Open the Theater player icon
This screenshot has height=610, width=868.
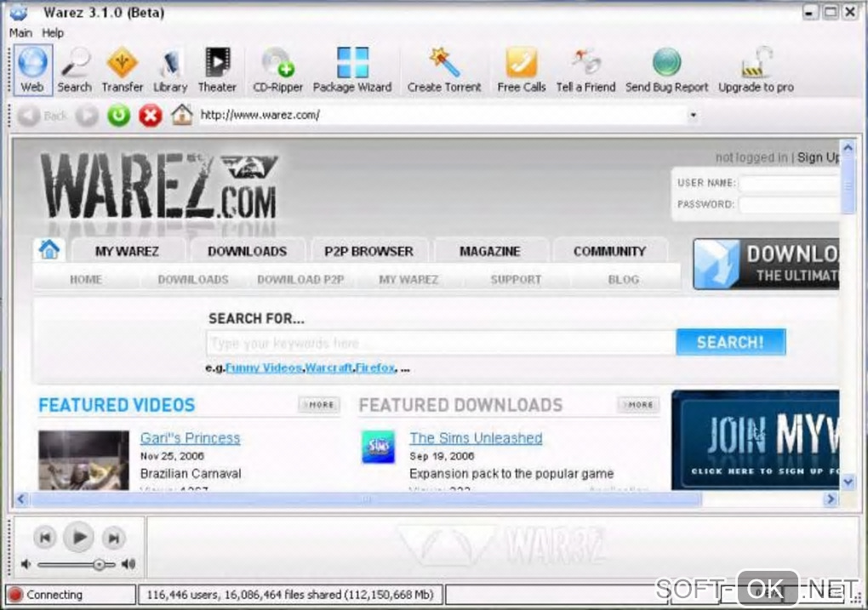point(217,71)
